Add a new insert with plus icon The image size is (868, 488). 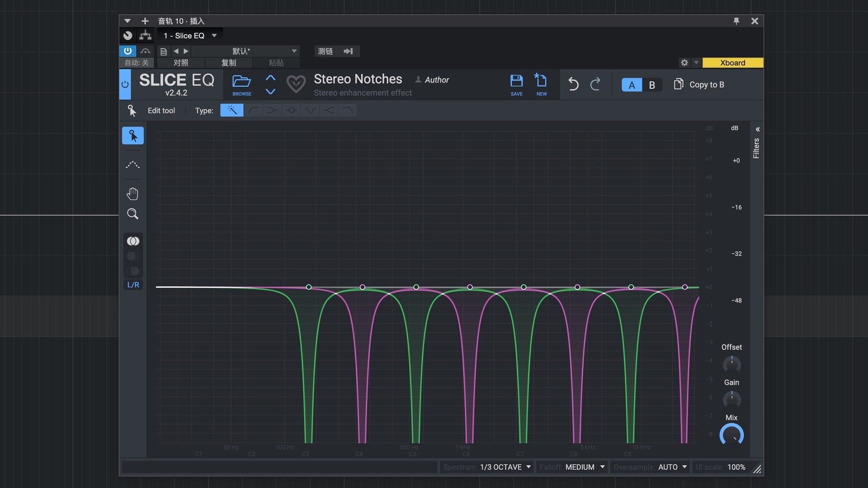tap(145, 21)
